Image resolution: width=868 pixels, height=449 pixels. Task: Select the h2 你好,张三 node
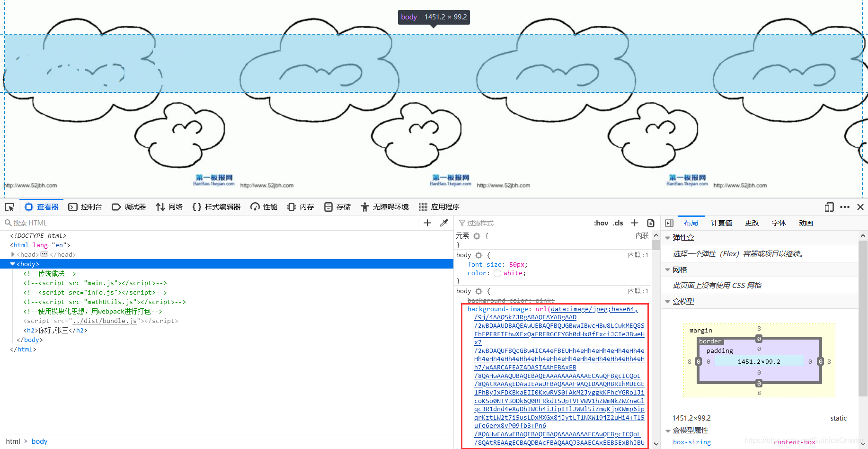[x=55, y=330]
